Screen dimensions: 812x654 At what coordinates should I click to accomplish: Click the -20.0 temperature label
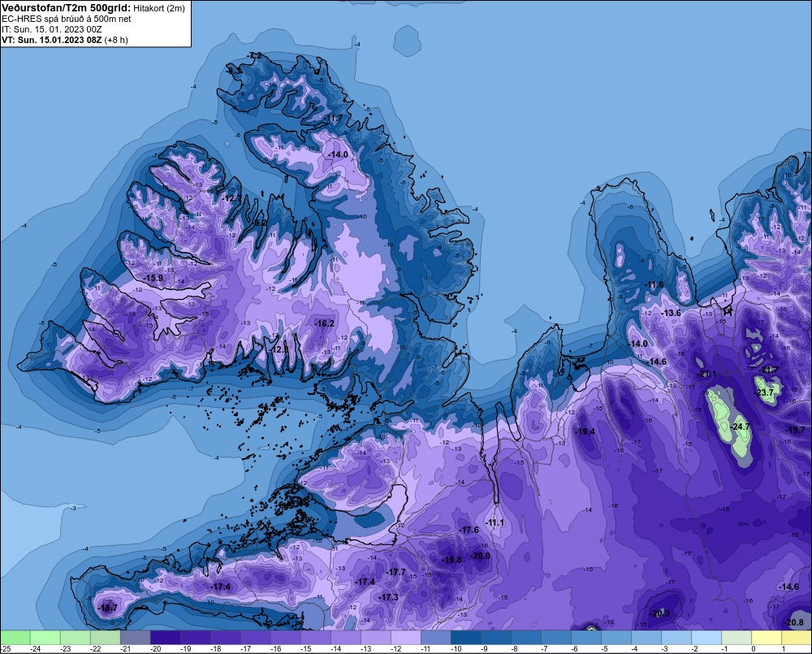pyautogui.click(x=480, y=556)
